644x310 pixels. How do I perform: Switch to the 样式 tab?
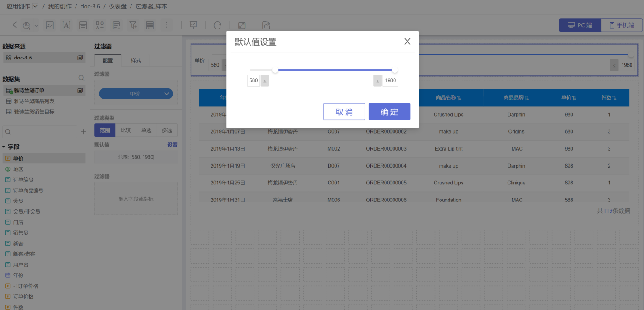pyautogui.click(x=136, y=60)
